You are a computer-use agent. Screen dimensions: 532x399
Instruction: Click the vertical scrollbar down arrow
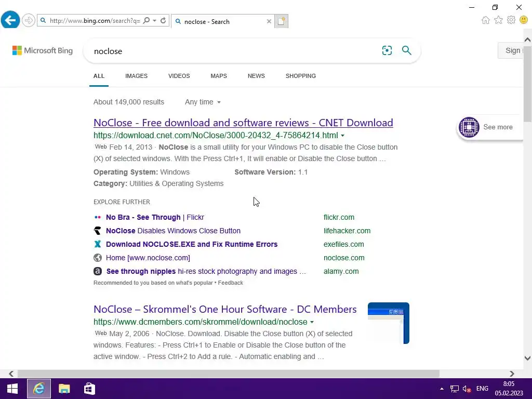[x=527, y=358]
